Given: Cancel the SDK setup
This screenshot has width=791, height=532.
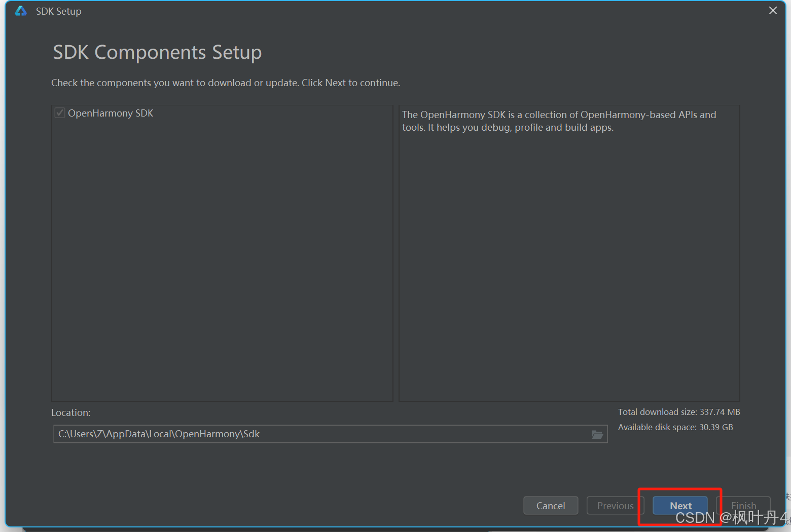Looking at the screenshot, I should [x=551, y=506].
